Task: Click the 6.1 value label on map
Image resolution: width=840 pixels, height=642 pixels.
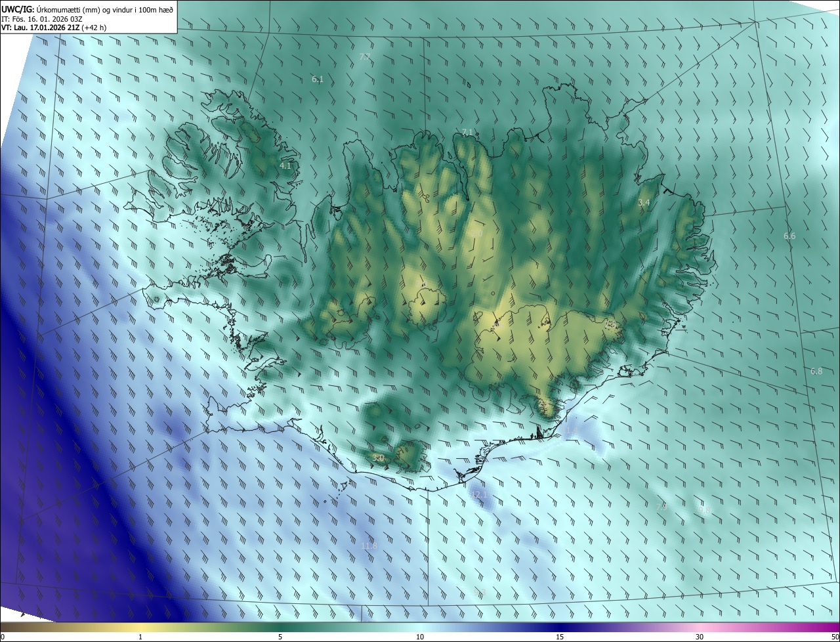Action: pyautogui.click(x=318, y=79)
